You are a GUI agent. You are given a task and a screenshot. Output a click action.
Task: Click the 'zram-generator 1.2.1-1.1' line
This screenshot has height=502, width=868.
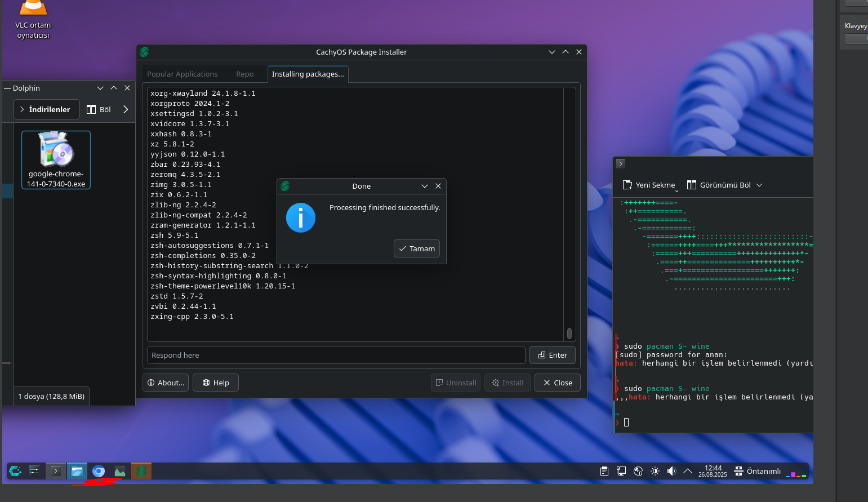203,225
